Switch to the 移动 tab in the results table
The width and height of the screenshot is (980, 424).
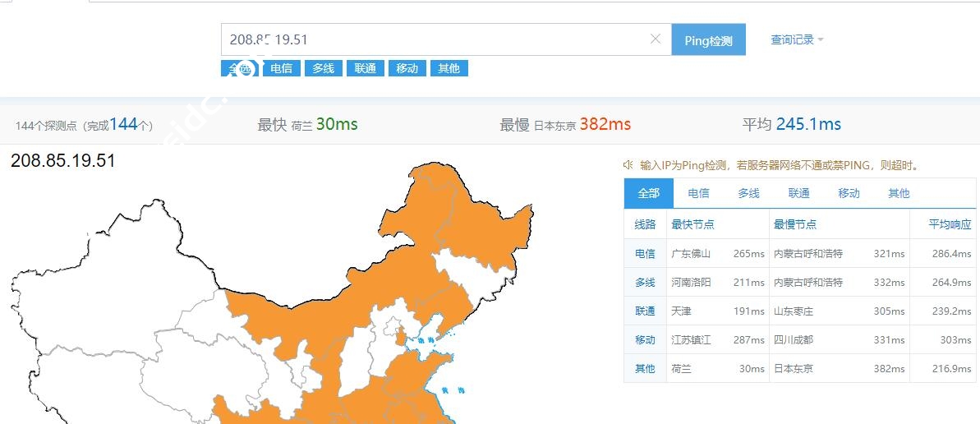coord(849,193)
